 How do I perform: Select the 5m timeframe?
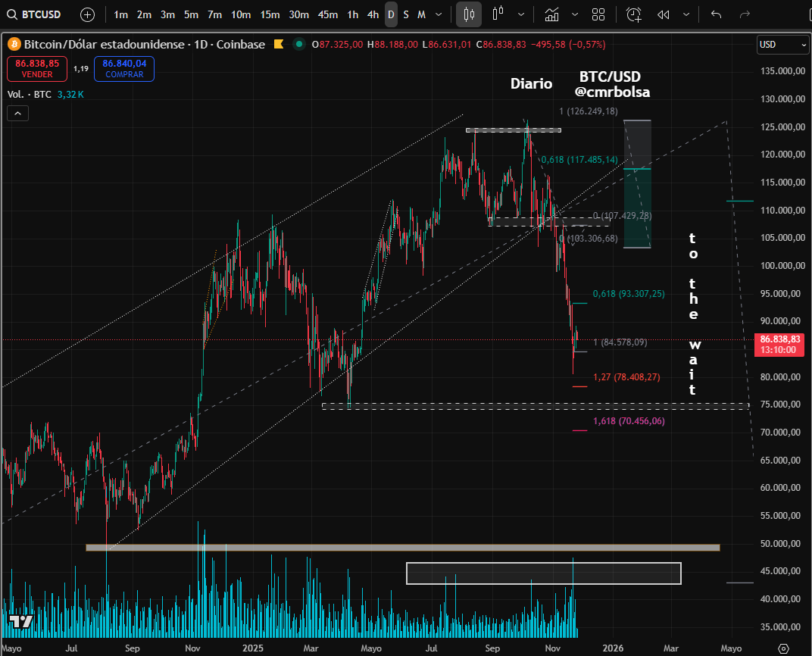point(191,14)
